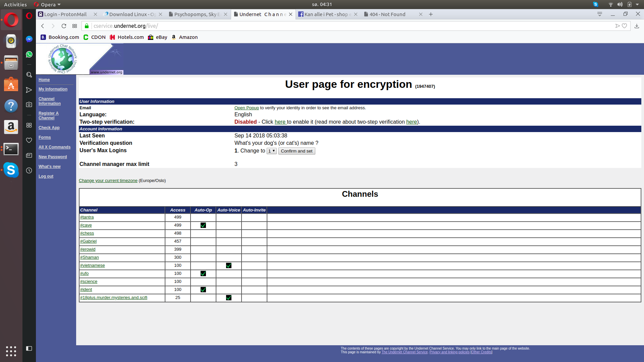Open the #Shaman channel link
644x362 pixels.
click(x=90, y=257)
